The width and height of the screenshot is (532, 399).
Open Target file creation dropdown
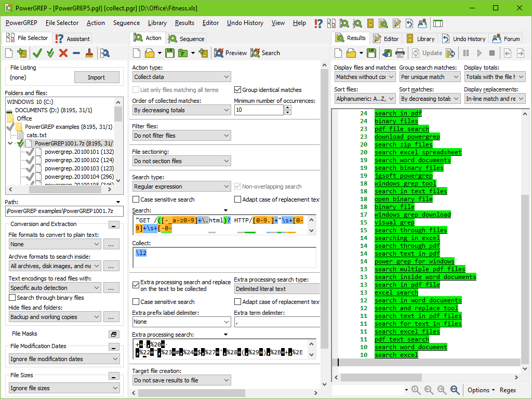click(181, 380)
